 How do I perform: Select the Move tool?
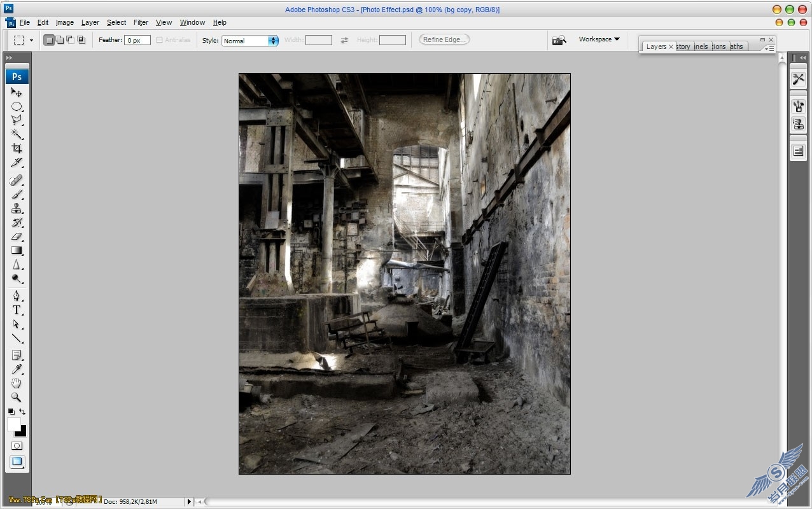pos(17,92)
